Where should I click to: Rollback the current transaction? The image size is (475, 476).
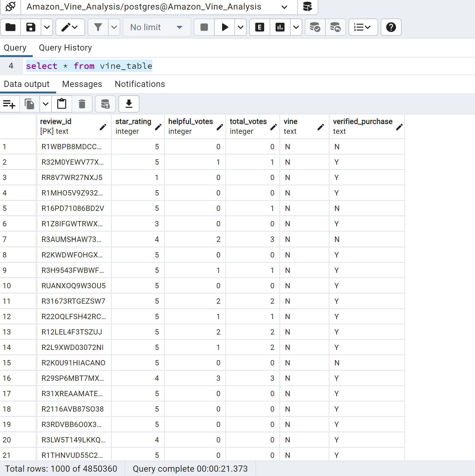(336, 27)
